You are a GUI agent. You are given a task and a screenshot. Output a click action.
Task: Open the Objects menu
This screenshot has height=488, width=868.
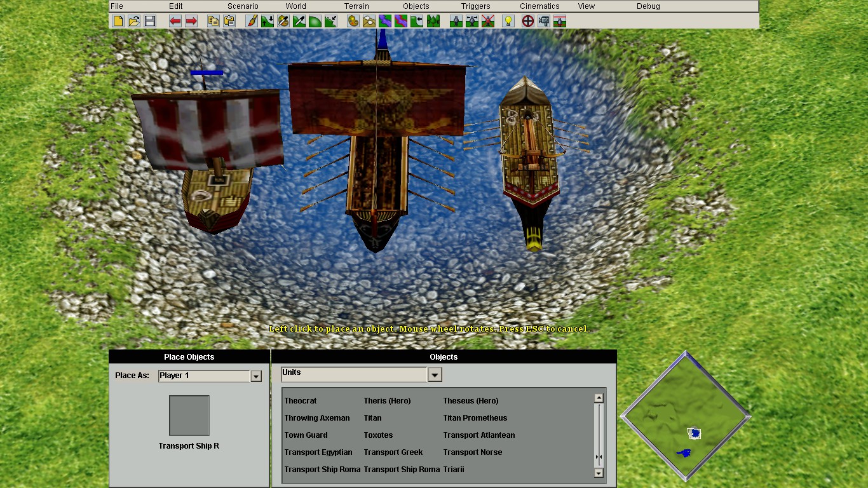click(416, 6)
